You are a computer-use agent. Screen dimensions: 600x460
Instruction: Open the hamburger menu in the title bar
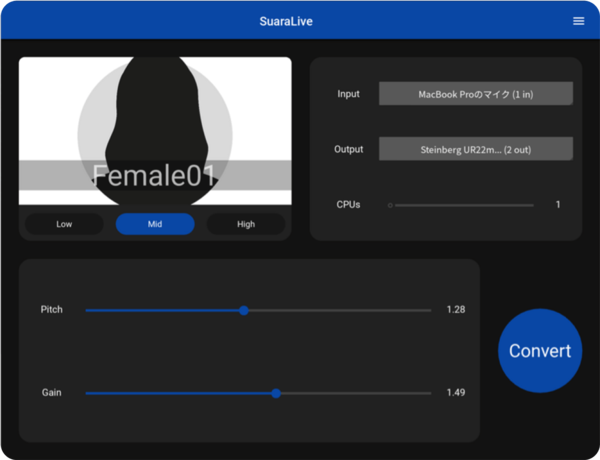578,21
